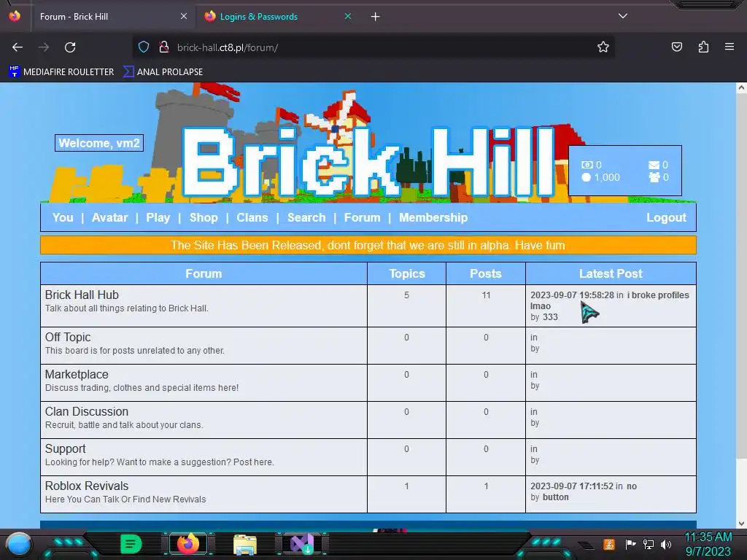Open messages envelope icon
747x560 pixels.
click(x=654, y=165)
